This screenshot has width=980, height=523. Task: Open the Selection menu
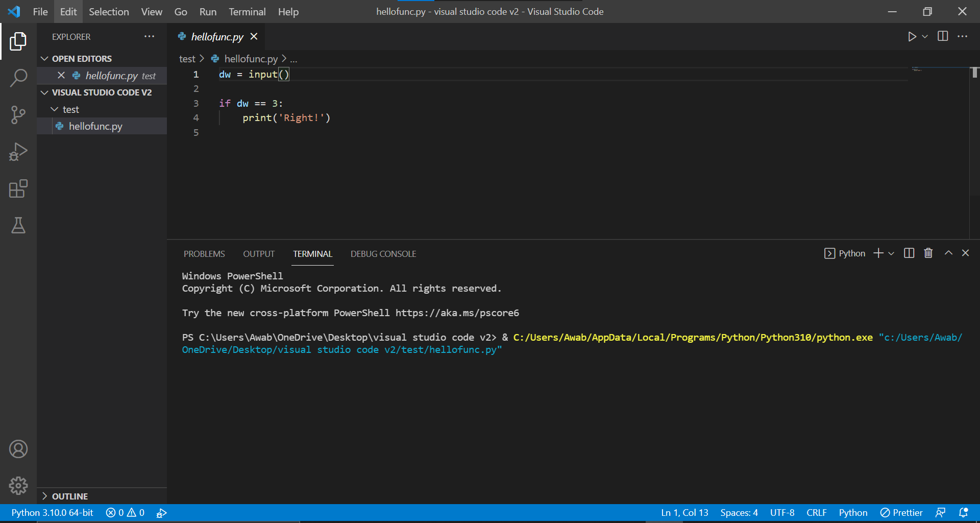(x=109, y=12)
